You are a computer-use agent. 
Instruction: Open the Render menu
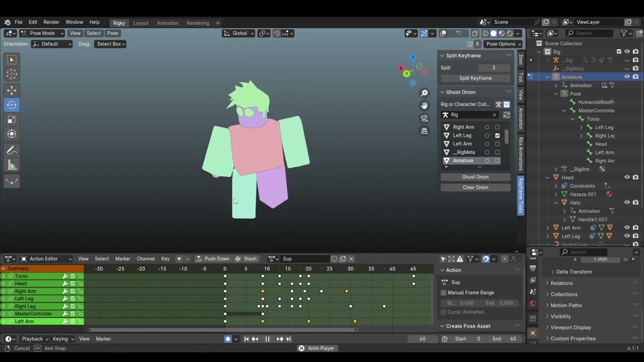tap(51, 23)
